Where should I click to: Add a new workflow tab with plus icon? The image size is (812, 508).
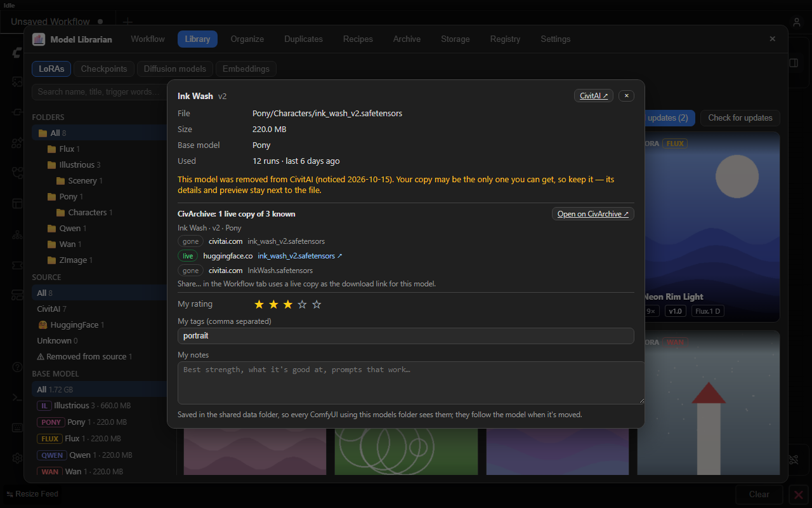pos(127,22)
